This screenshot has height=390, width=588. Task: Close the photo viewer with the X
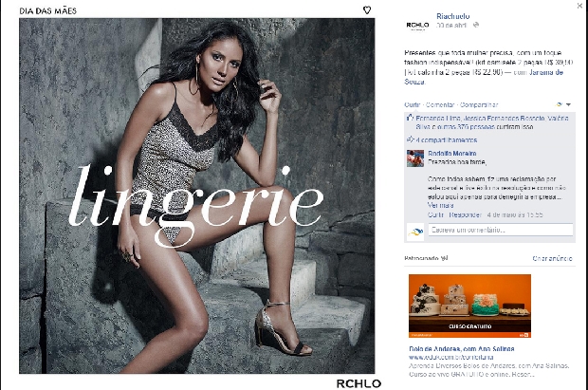point(579,6)
